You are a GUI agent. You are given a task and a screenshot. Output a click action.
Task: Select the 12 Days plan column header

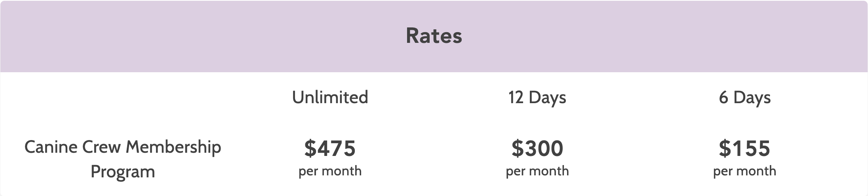[537, 97]
